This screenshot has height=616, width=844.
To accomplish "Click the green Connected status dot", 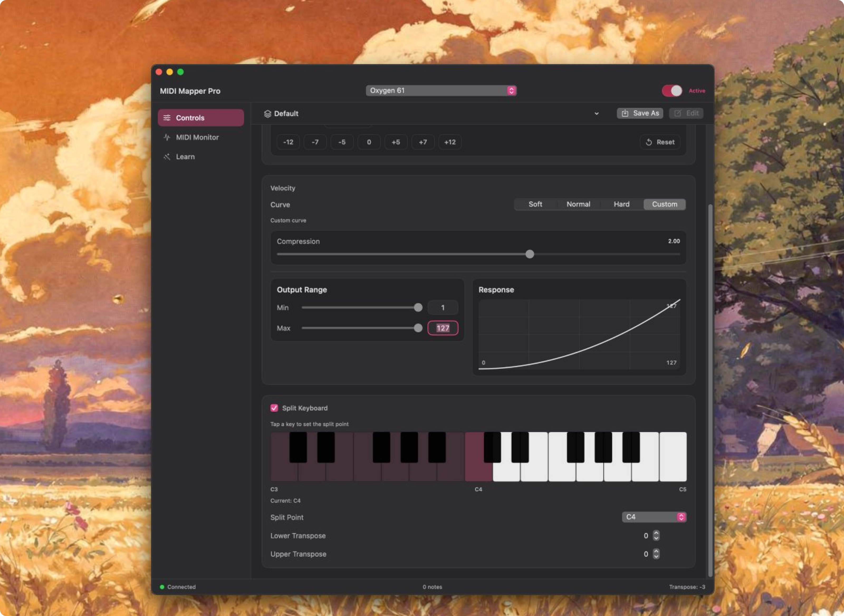I will point(162,586).
